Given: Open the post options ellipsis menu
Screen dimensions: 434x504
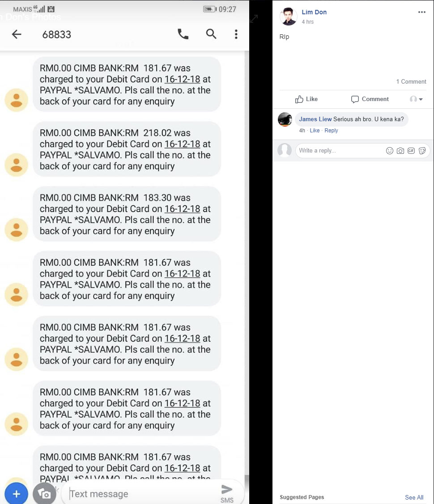Looking at the screenshot, I should point(422,12).
